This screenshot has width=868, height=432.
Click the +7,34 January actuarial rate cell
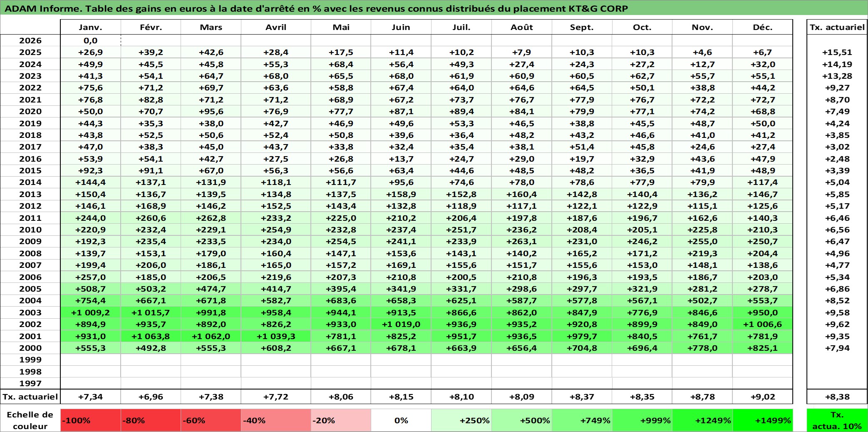tap(91, 397)
